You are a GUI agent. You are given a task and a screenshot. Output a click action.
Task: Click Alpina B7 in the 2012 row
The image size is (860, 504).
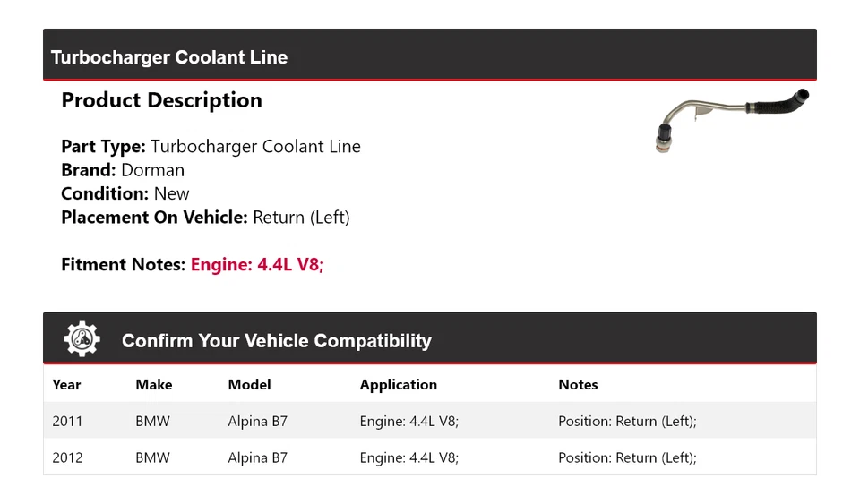coord(257,457)
